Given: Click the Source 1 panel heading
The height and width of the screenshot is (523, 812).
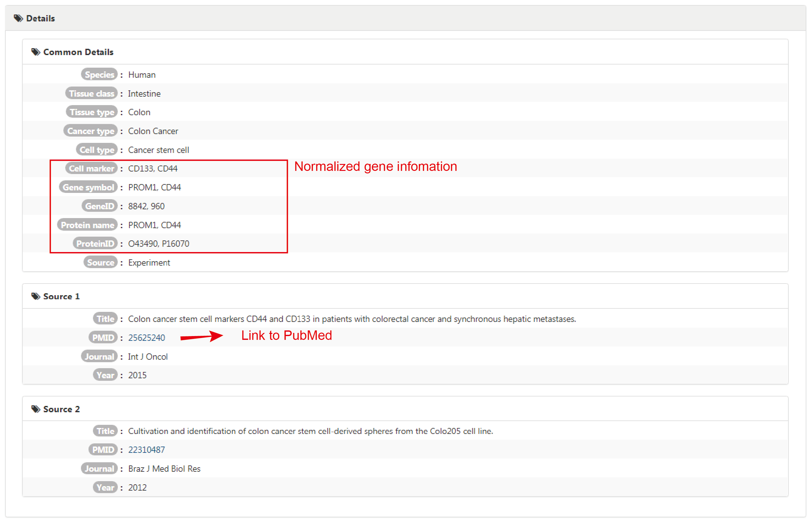Looking at the screenshot, I should click(x=61, y=296).
